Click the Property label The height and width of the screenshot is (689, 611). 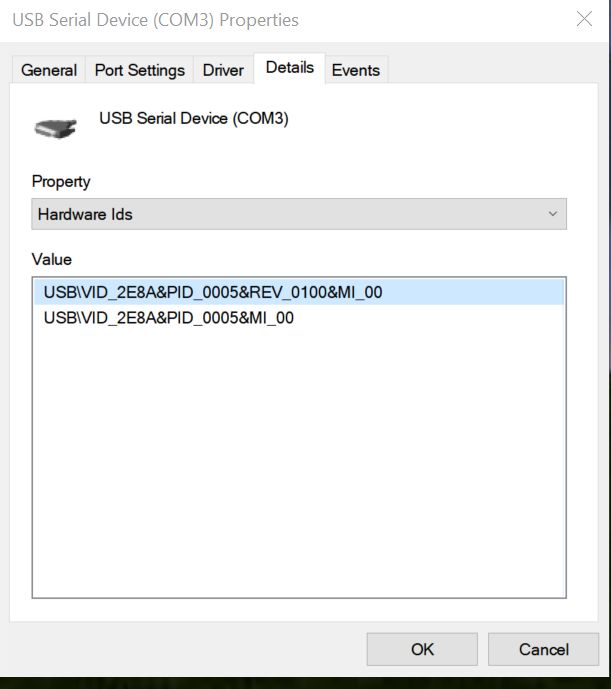tap(61, 181)
